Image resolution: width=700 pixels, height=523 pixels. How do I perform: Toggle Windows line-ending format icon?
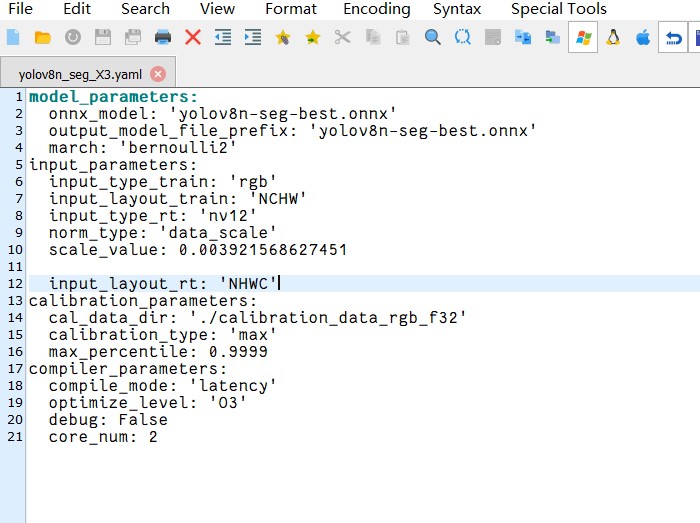tap(583, 38)
